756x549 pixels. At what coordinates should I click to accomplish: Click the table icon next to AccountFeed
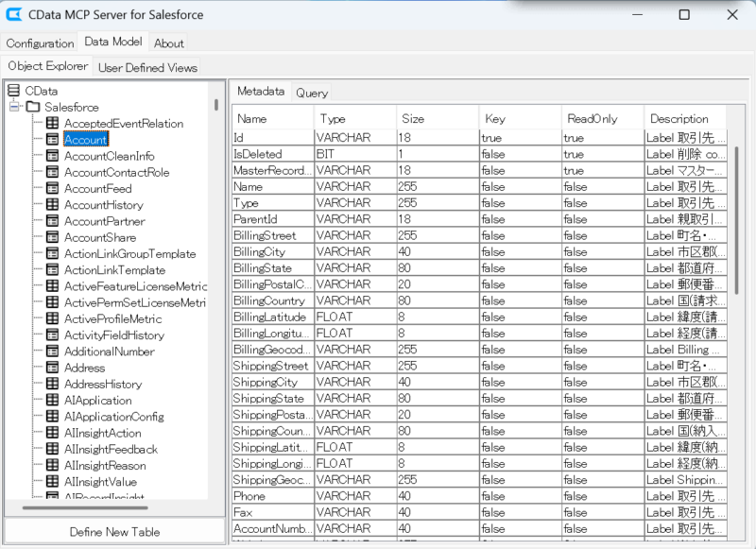tap(52, 189)
